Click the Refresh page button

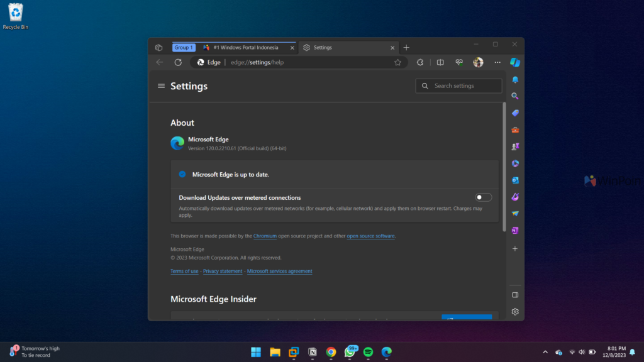click(x=178, y=62)
